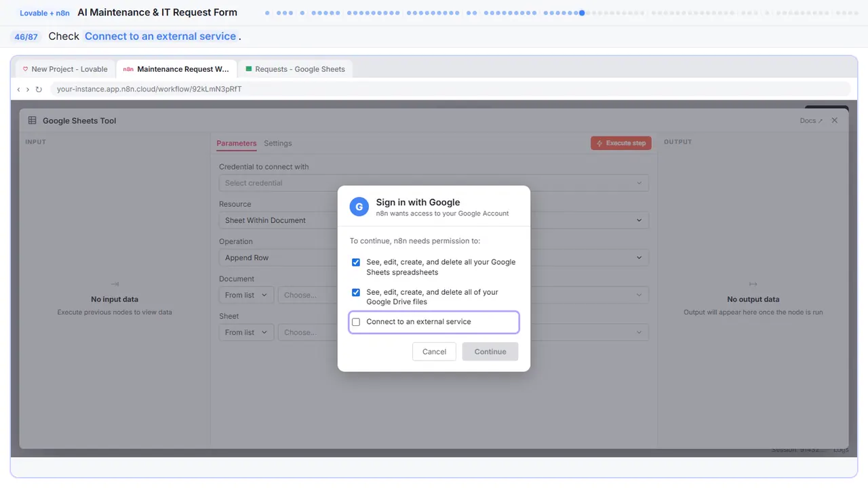Go forward with browser forward arrow

pyautogui.click(x=28, y=89)
